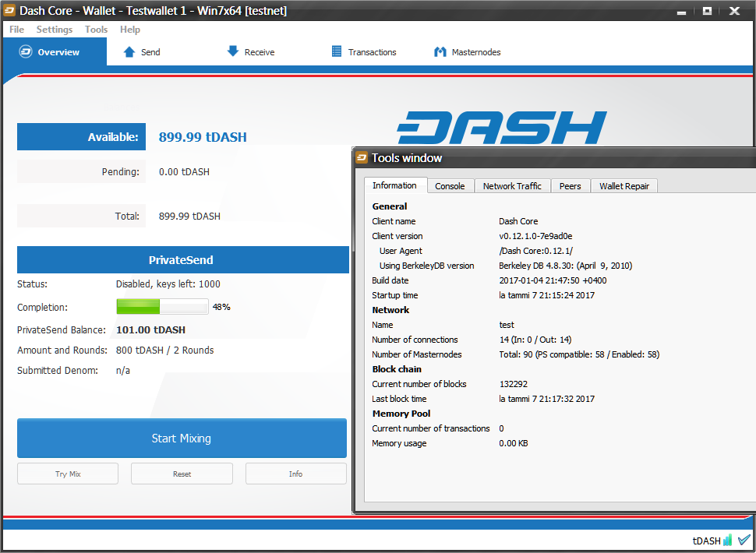Click the client version 'v0.12.1.0-7e9ad0e'
The height and width of the screenshot is (553, 756).
[x=535, y=236]
